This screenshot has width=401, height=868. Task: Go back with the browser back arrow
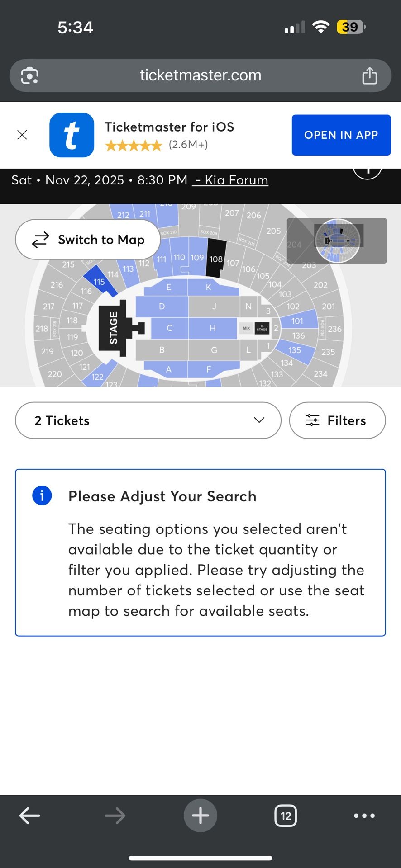(30, 816)
